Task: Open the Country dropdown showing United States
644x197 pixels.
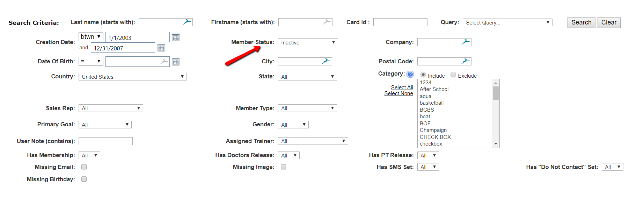Action: [132, 77]
